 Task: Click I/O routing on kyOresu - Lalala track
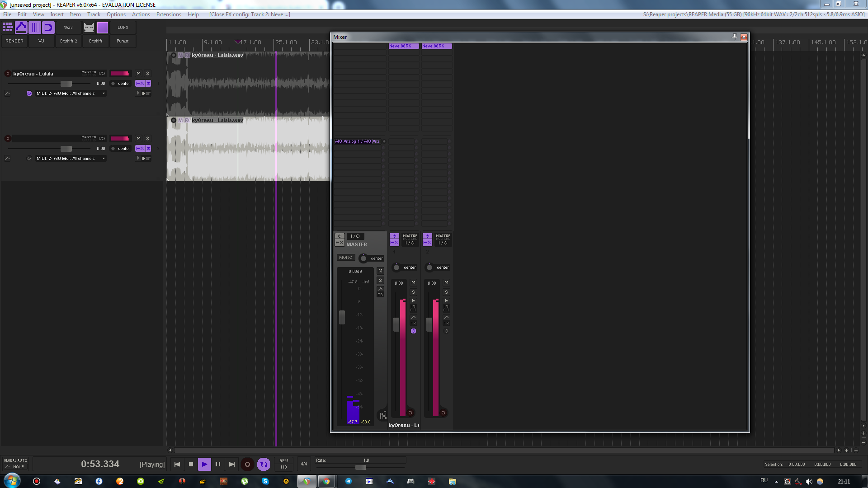(102, 74)
